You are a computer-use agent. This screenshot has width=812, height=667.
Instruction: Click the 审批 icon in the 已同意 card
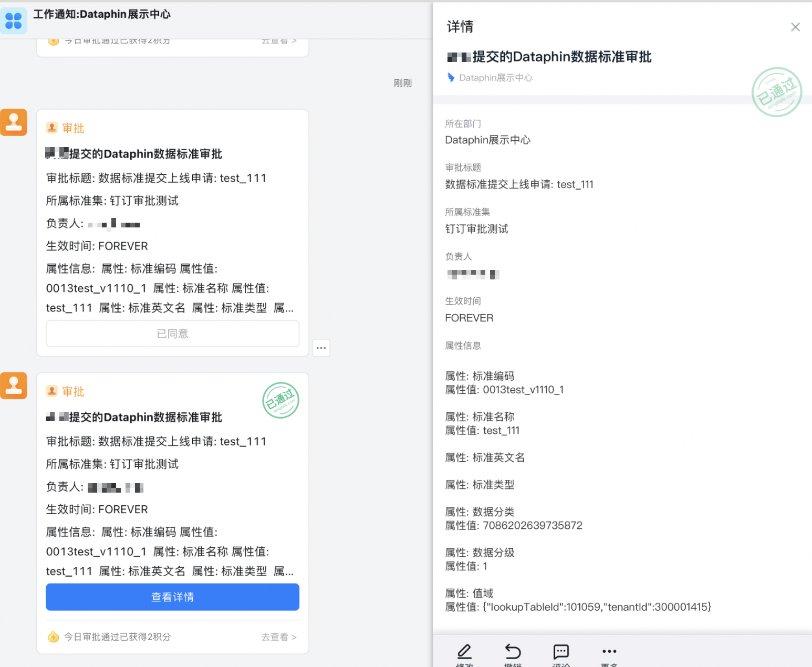(52, 128)
